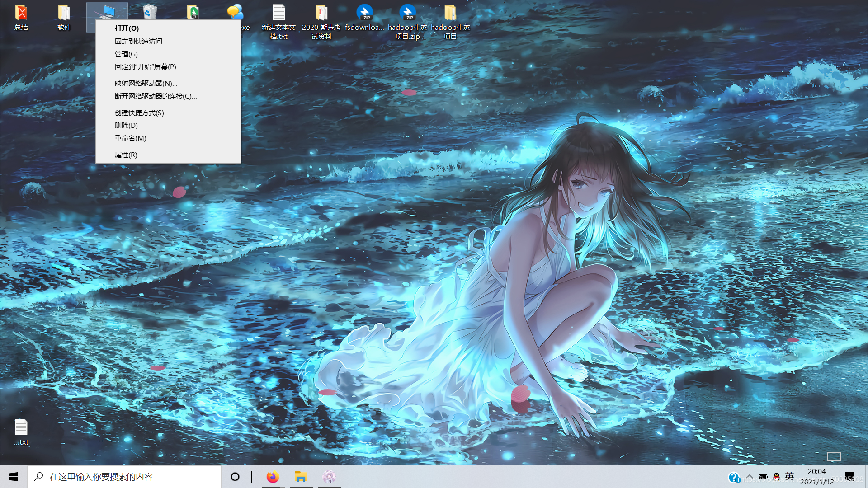Check battery power status icon

[x=763, y=477]
